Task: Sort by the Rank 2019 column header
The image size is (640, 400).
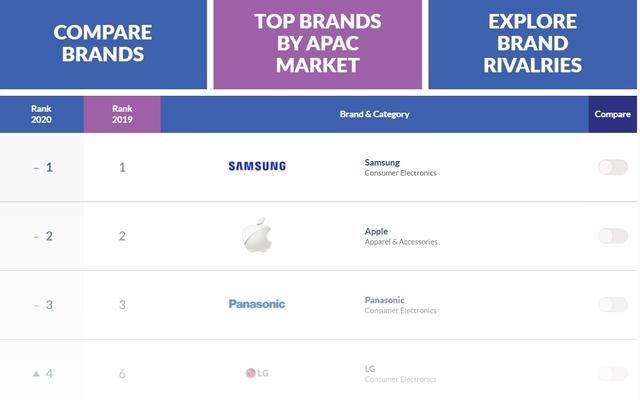Action: click(122, 114)
